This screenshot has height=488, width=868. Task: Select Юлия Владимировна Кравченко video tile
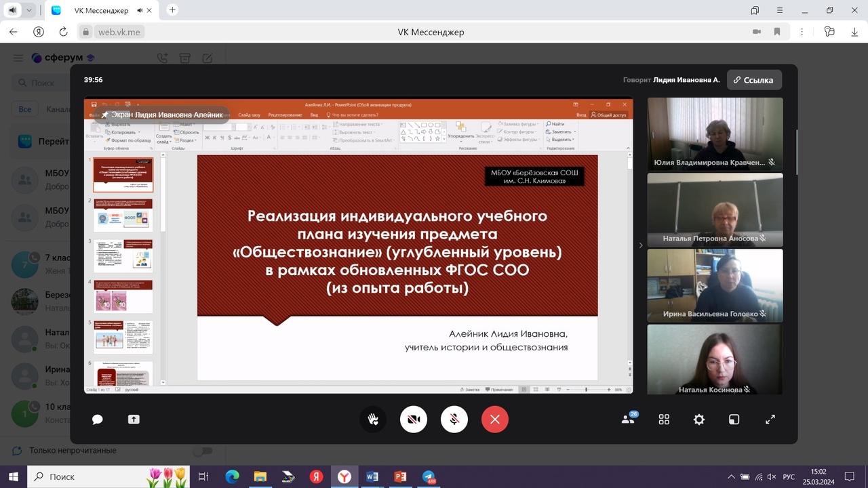[x=715, y=134]
